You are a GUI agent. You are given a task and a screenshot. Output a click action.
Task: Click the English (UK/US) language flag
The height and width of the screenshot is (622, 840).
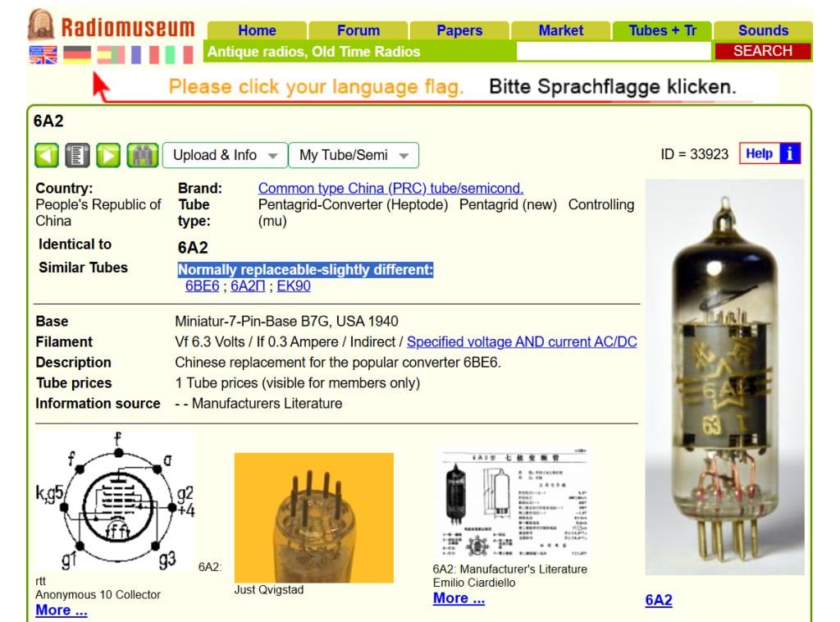click(43, 55)
